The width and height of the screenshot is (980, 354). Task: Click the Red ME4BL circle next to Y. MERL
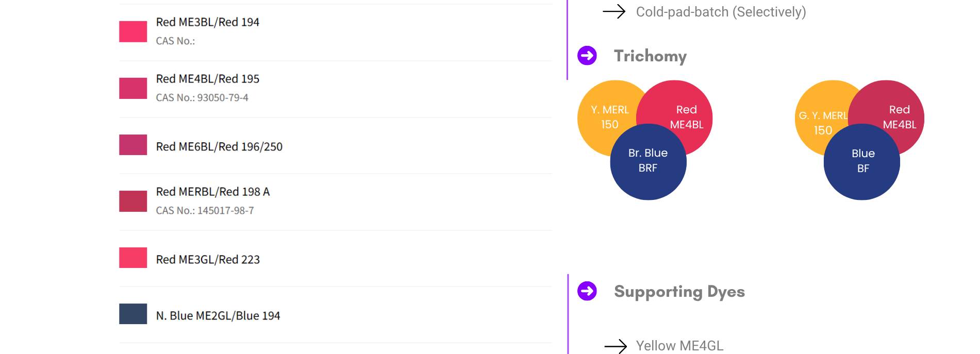(x=686, y=111)
